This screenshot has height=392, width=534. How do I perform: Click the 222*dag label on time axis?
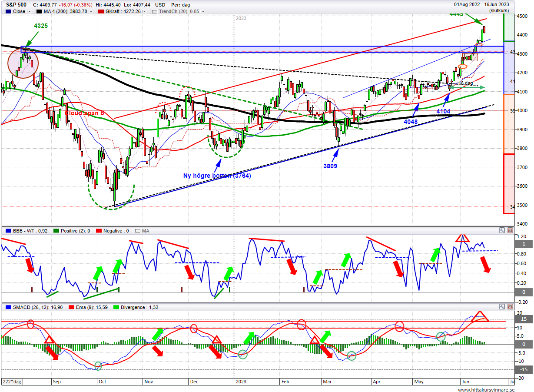tap(13, 382)
